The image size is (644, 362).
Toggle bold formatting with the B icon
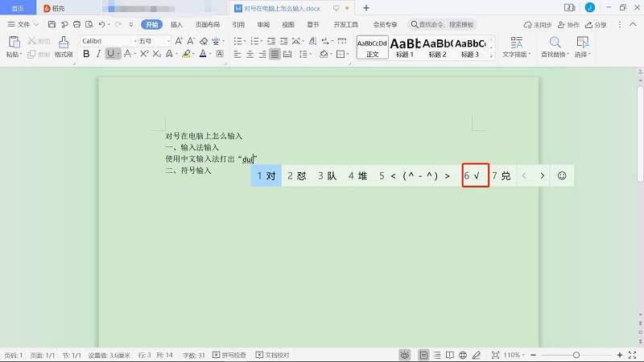click(86, 54)
